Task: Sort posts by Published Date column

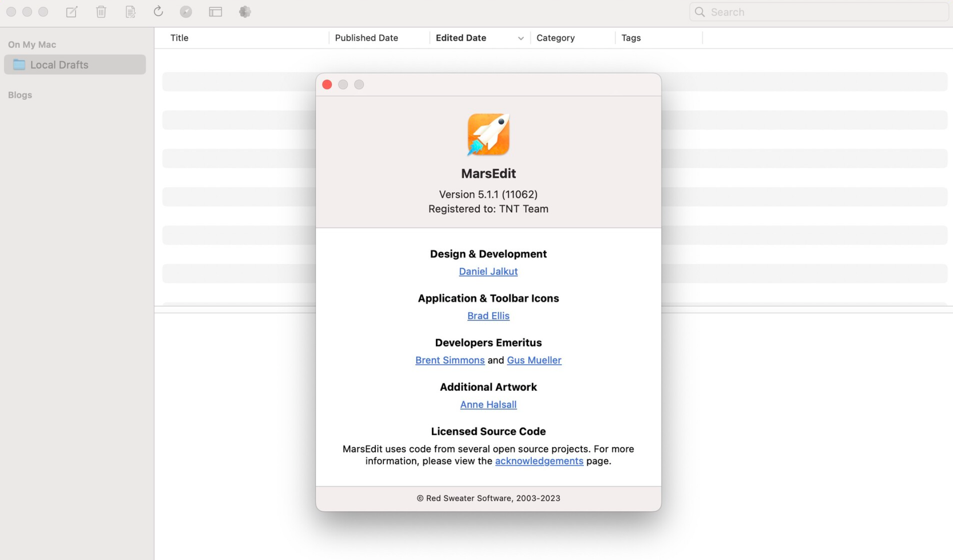Action: pos(366,38)
